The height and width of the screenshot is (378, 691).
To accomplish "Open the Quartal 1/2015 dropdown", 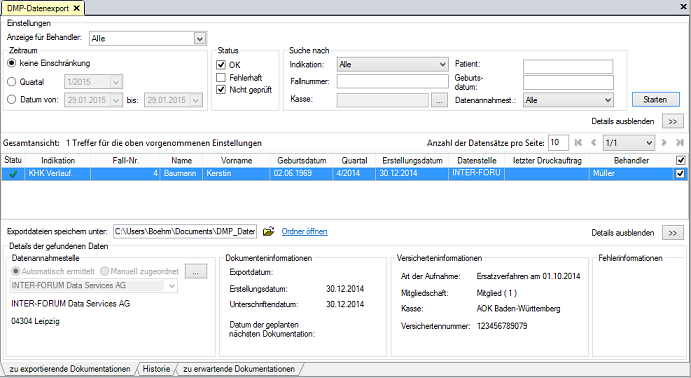I will pyautogui.click(x=116, y=82).
